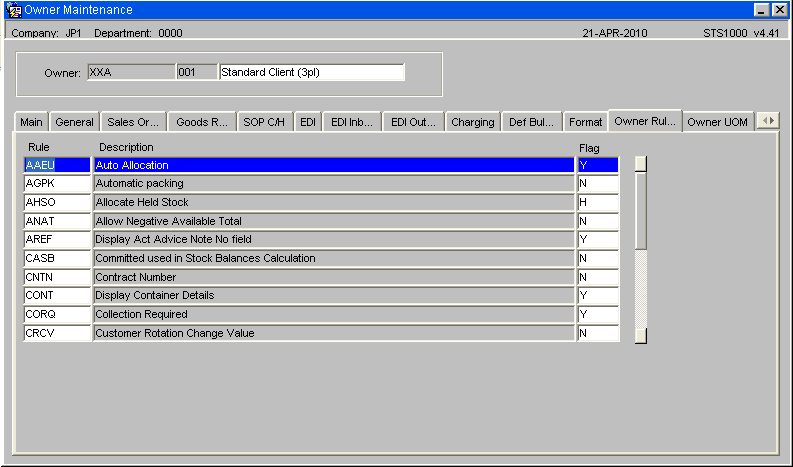
Task: Select the CRCV rule code cell
Action: click(x=57, y=333)
